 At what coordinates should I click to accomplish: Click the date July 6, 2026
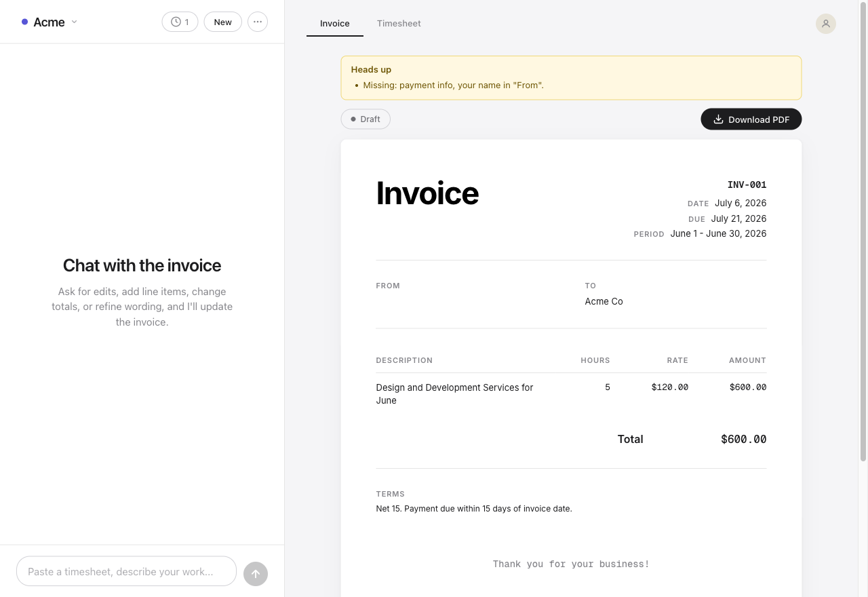pos(741,203)
